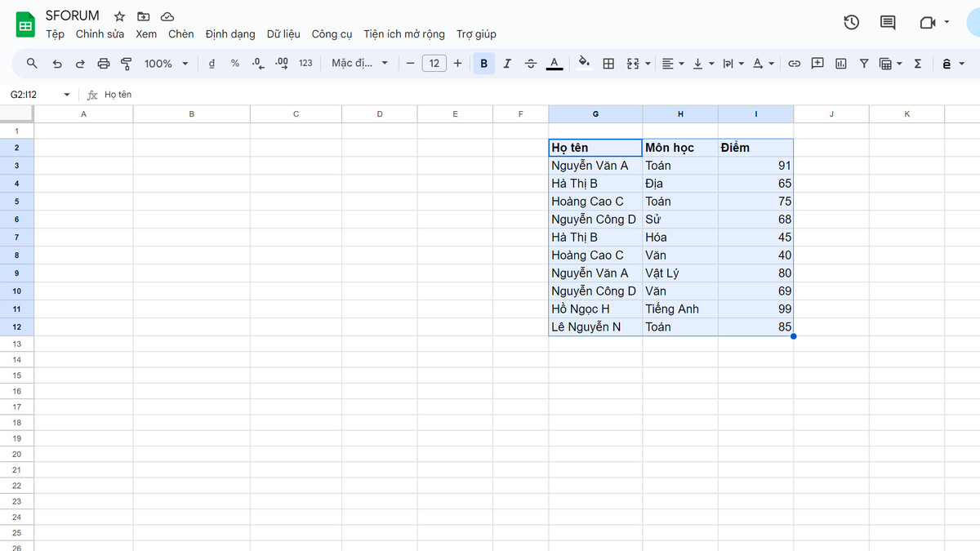
Task: Click the font size field showing 12
Action: tap(434, 64)
